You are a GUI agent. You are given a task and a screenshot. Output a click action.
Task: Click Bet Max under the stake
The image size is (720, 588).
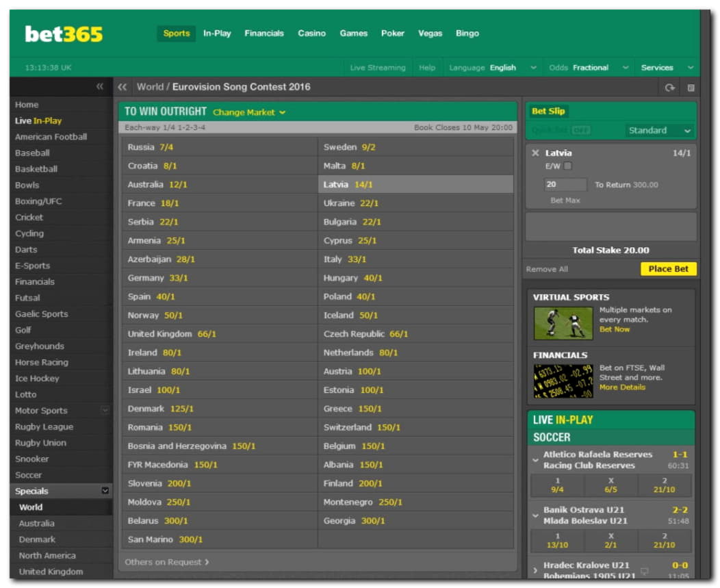[565, 201]
